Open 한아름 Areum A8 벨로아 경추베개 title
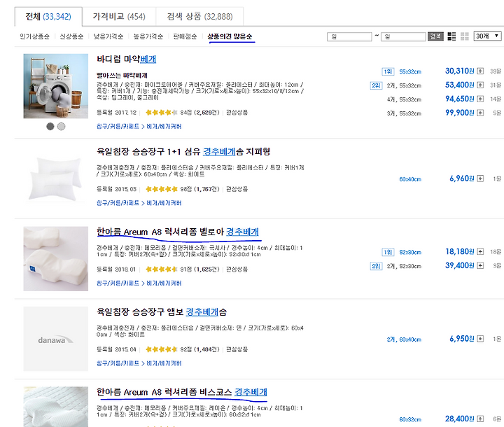Image resolution: width=504 pixels, height=427 pixels. pyautogui.click(x=178, y=232)
